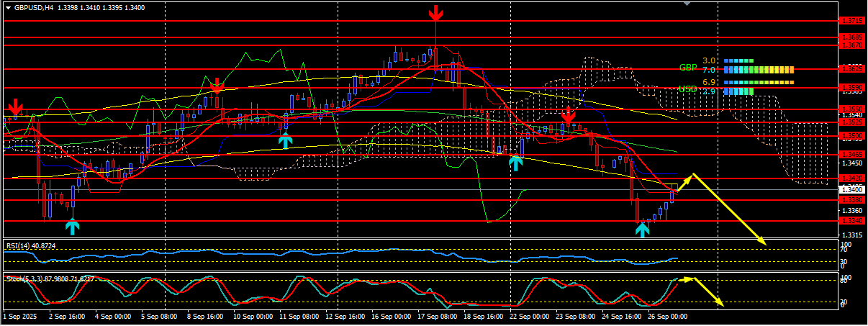
Task: Click the 17 Sep 08:00 time label
Action: (x=436, y=316)
